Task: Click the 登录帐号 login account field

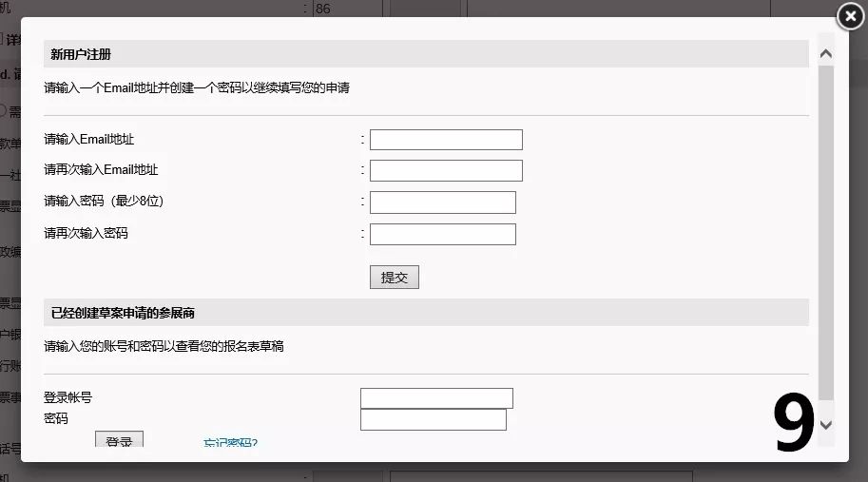Action: click(x=436, y=398)
